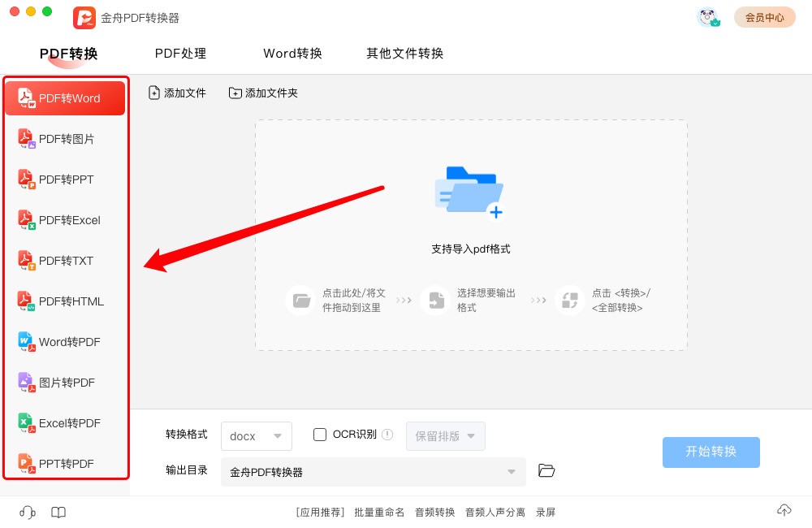The width and height of the screenshot is (812, 528).
Task: Expand the 保留排版 layout dropdown
Action: click(x=446, y=435)
